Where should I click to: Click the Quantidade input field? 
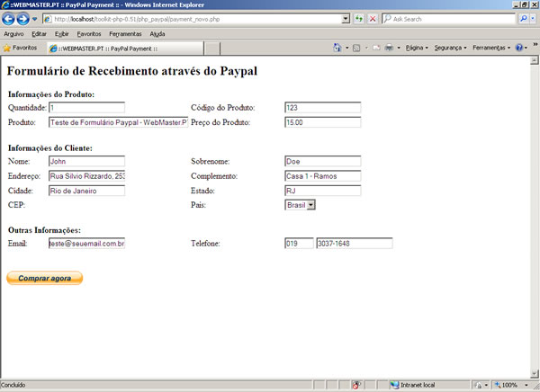click(x=86, y=107)
